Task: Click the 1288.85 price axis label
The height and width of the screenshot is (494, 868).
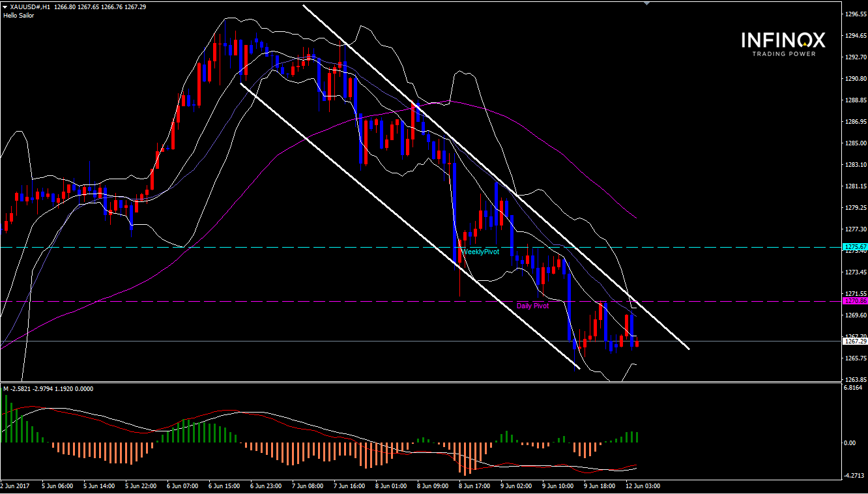Action: click(x=854, y=100)
